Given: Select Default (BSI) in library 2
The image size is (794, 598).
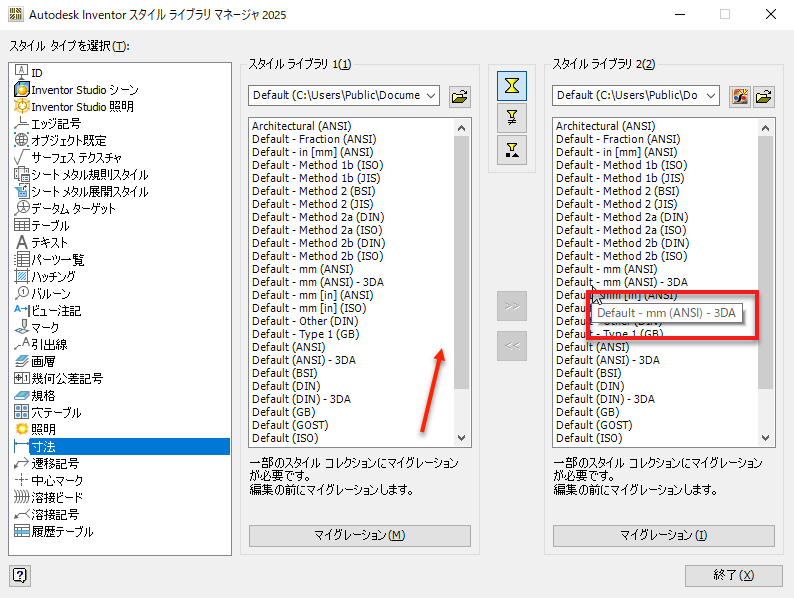Looking at the screenshot, I should pos(588,373).
